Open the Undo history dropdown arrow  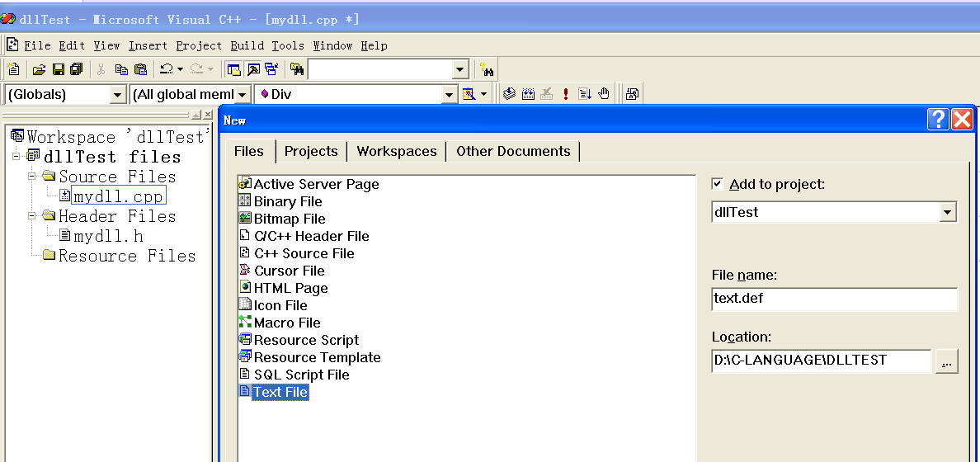[x=180, y=69]
